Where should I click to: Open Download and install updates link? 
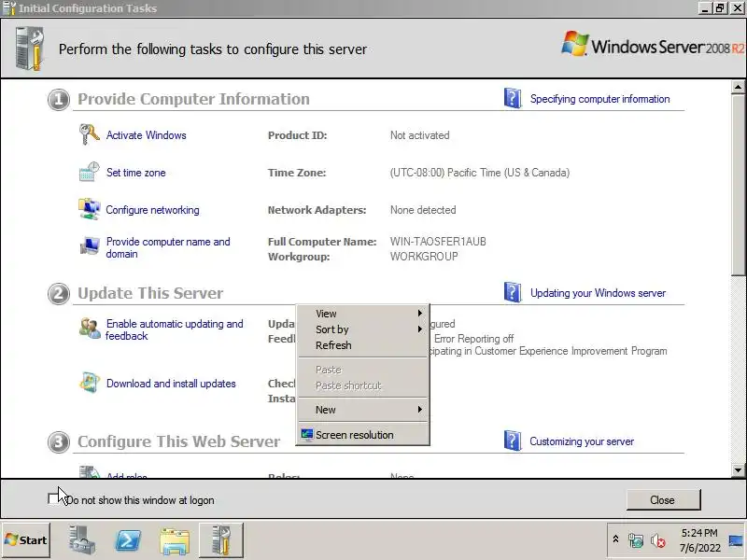pyautogui.click(x=171, y=384)
